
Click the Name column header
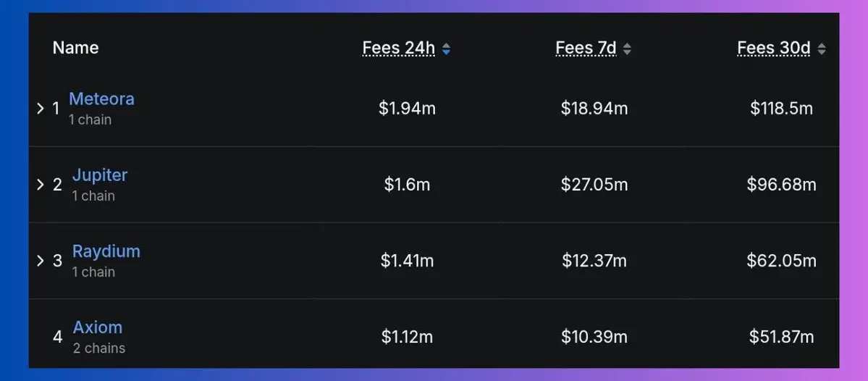[76, 49]
